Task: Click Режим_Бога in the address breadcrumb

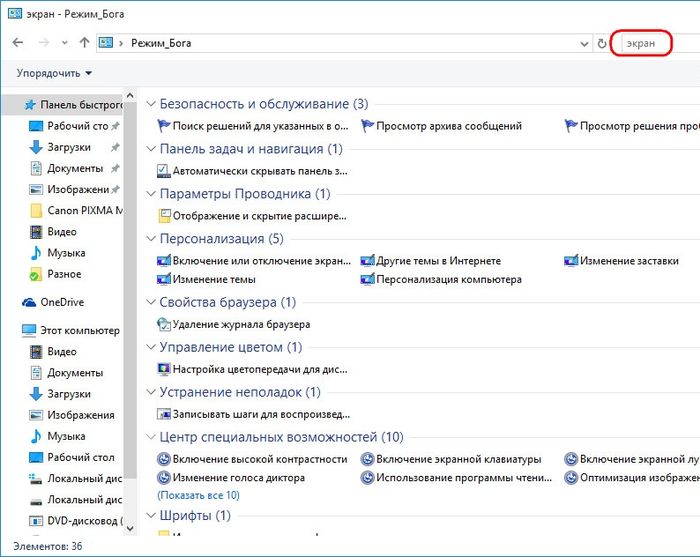Action: click(x=160, y=44)
